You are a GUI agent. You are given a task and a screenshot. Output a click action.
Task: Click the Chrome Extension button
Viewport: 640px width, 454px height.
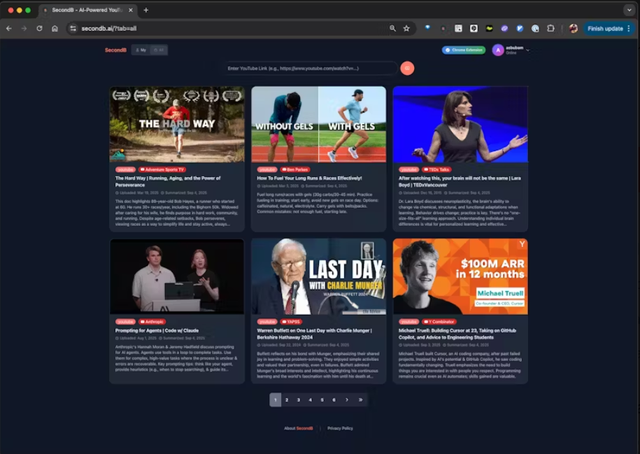(464, 50)
